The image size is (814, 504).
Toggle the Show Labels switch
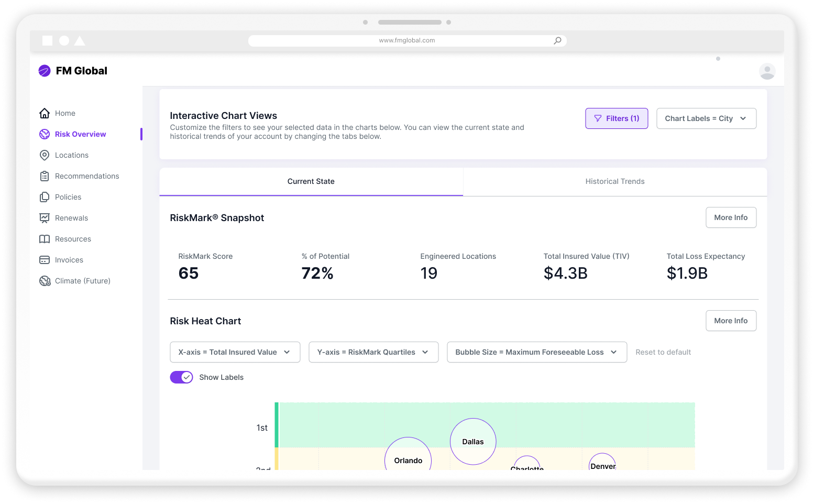click(x=181, y=377)
